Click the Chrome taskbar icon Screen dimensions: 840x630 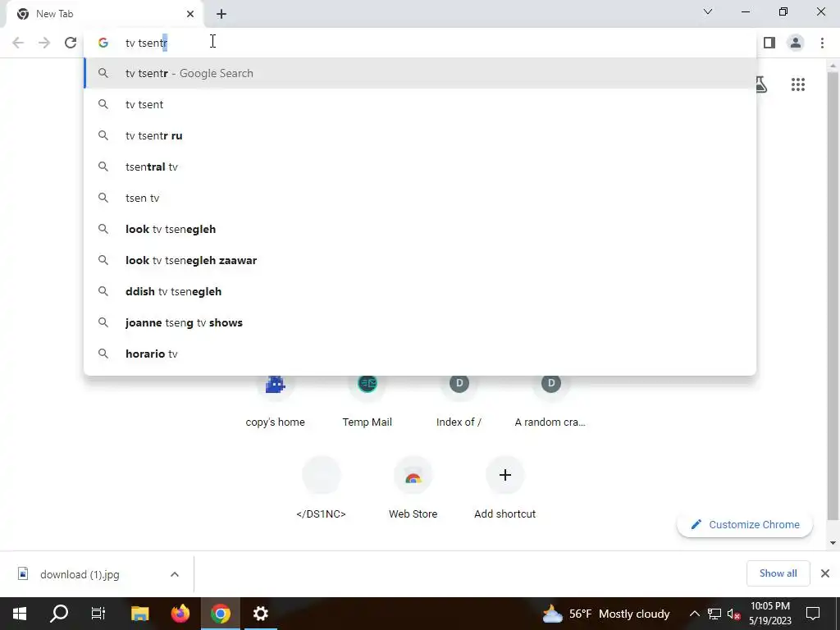(220, 614)
